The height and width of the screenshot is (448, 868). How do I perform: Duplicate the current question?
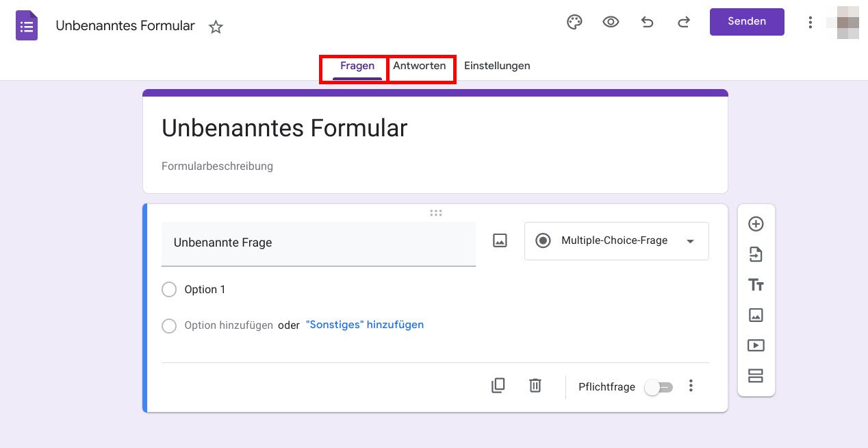[498, 386]
